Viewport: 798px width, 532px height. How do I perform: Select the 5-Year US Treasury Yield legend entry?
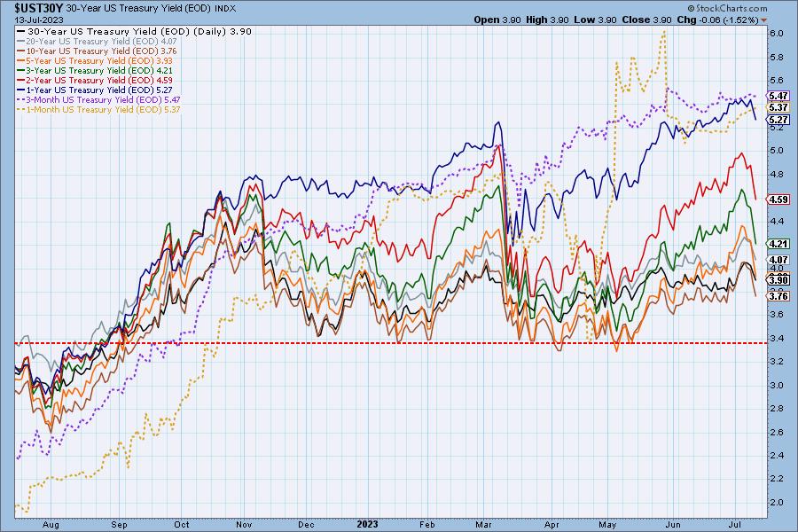tap(95, 60)
